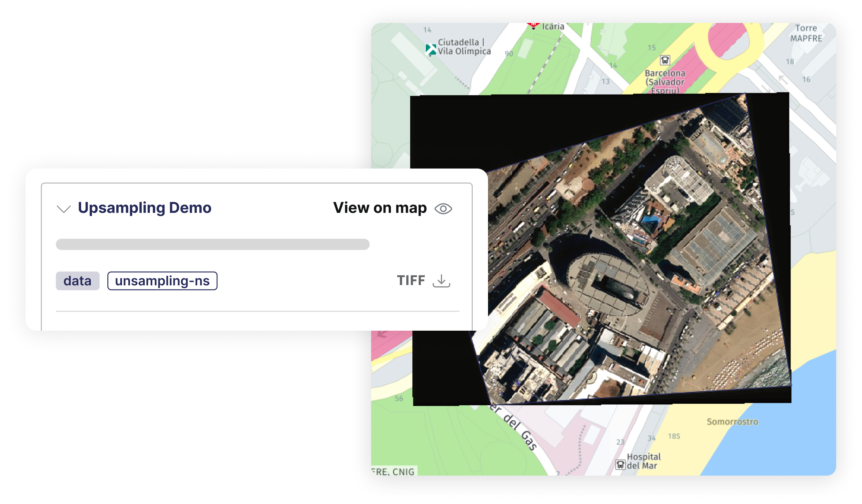
Task: Click the View on map action
Action: tap(380, 207)
